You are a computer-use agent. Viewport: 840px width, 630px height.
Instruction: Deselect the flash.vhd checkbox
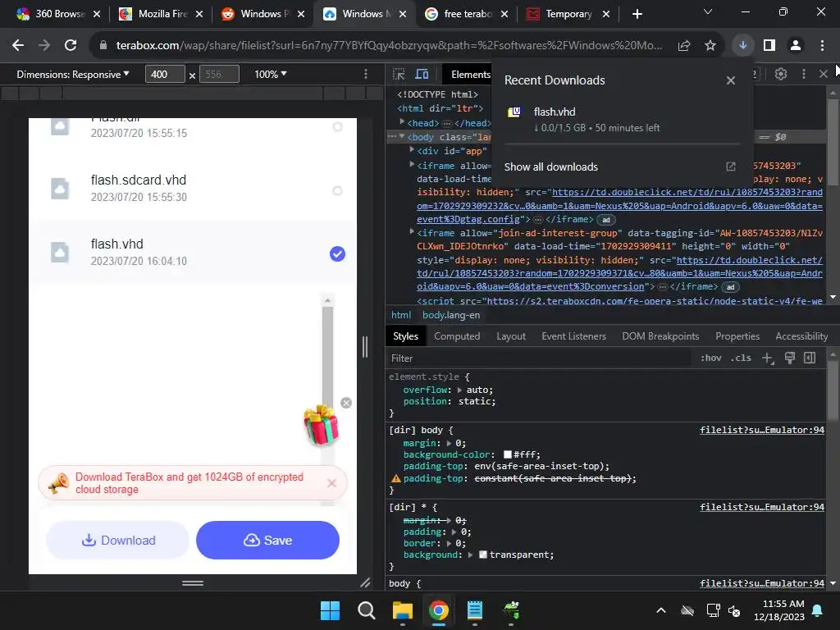337,254
